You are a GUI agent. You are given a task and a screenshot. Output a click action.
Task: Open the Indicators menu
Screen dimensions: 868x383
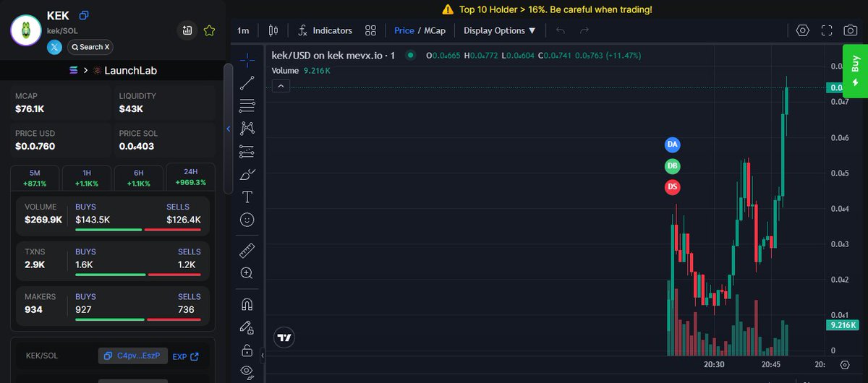click(325, 30)
